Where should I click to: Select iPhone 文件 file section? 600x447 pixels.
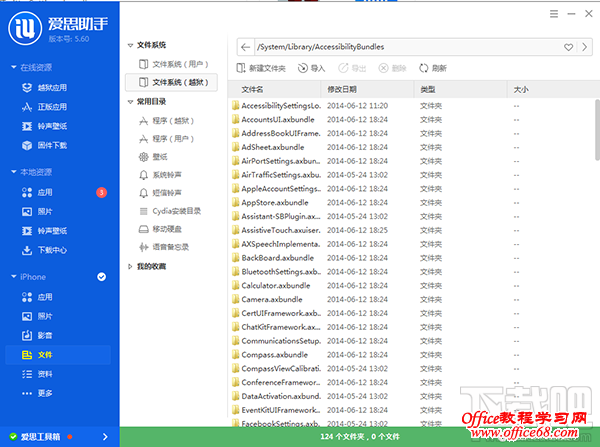pyautogui.click(x=58, y=355)
